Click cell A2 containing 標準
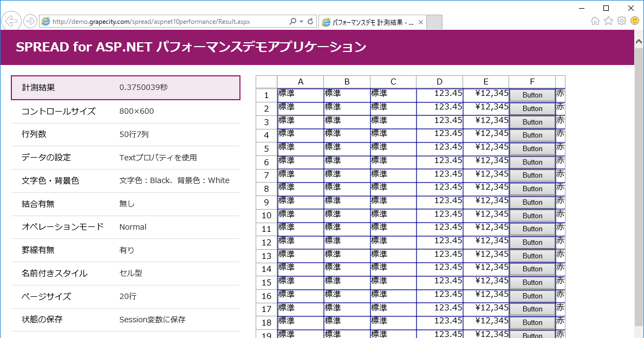 pyautogui.click(x=301, y=109)
